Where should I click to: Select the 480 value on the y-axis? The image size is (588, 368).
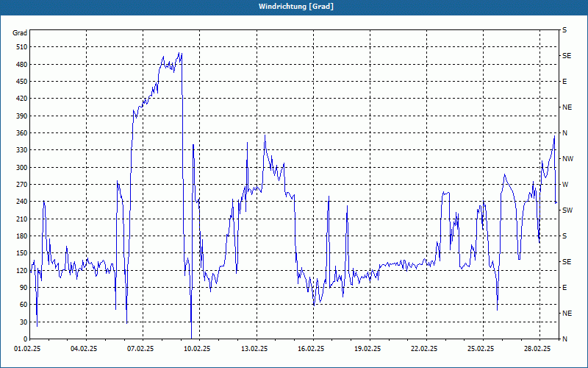coord(22,65)
